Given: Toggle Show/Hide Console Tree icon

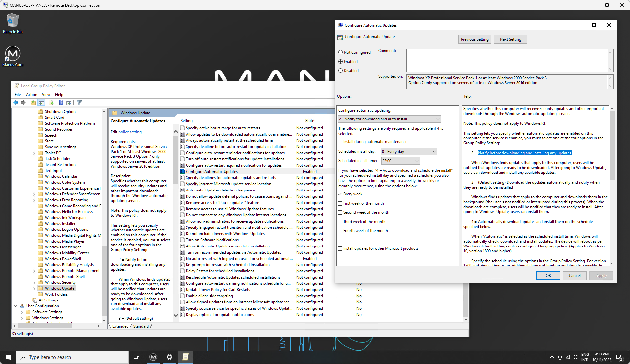Looking at the screenshot, I should pyautogui.click(x=41, y=103).
